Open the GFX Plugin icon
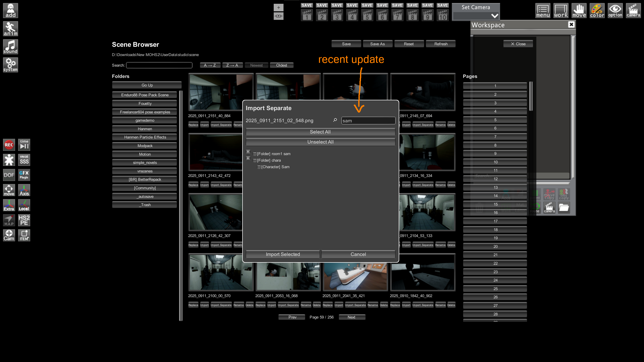The width and height of the screenshot is (644, 362). [24, 175]
